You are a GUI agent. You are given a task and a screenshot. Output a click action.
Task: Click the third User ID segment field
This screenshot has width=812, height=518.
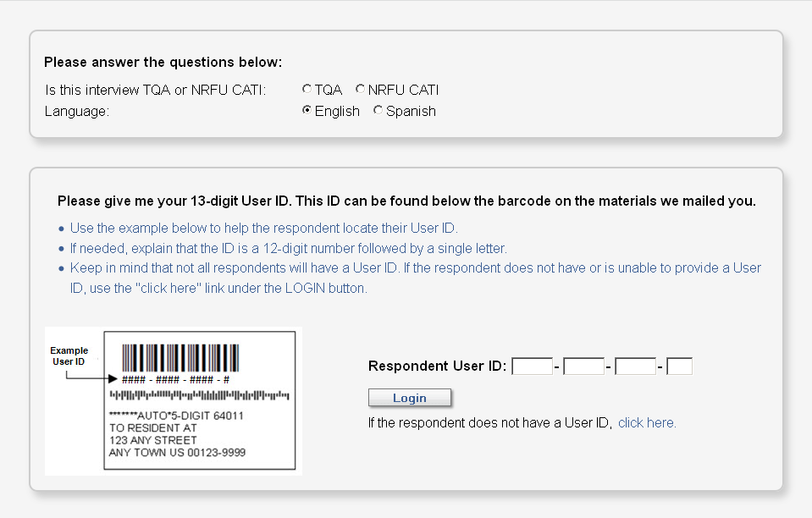(635, 366)
